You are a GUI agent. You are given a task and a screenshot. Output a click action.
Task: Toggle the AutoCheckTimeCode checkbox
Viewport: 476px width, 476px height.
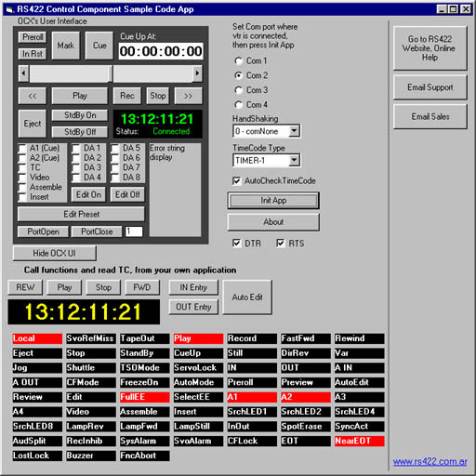(236, 181)
